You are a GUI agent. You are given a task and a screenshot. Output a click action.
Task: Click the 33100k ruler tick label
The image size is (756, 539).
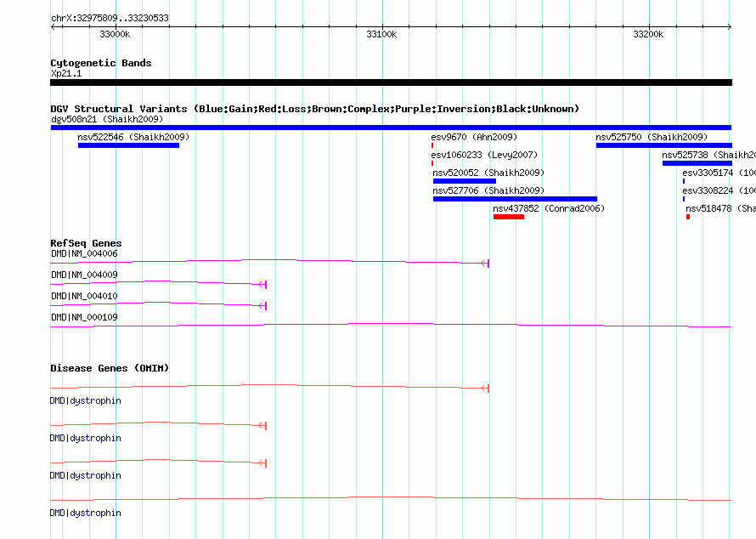381,34
